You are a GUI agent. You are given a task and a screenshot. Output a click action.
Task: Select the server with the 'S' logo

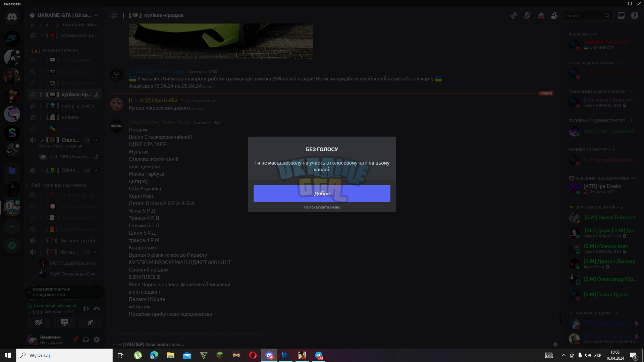click(x=12, y=133)
